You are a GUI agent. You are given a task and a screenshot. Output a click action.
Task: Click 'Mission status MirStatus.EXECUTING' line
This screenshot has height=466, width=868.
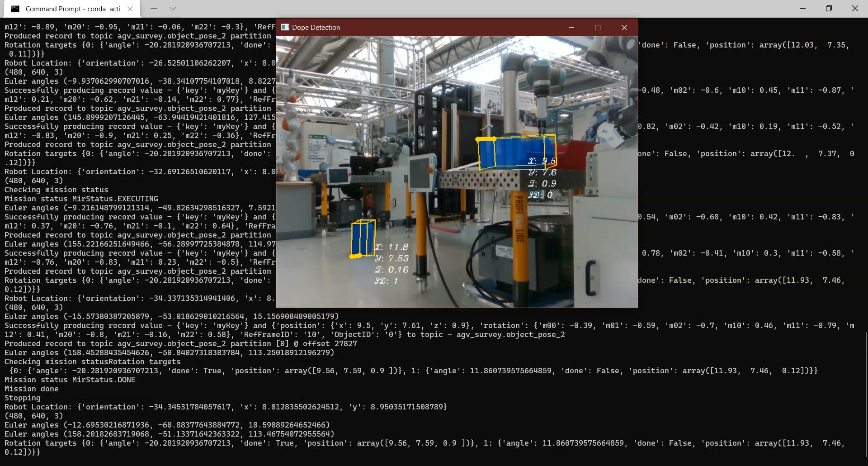81,199
